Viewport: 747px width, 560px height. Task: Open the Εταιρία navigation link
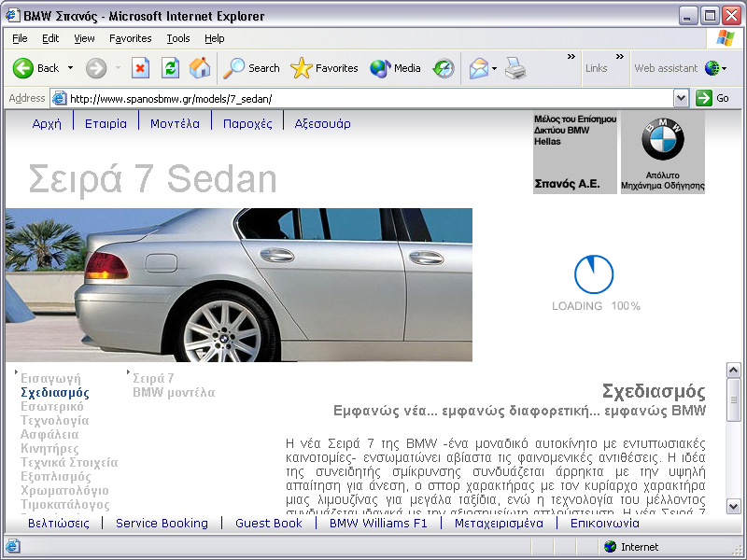tap(106, 124)
